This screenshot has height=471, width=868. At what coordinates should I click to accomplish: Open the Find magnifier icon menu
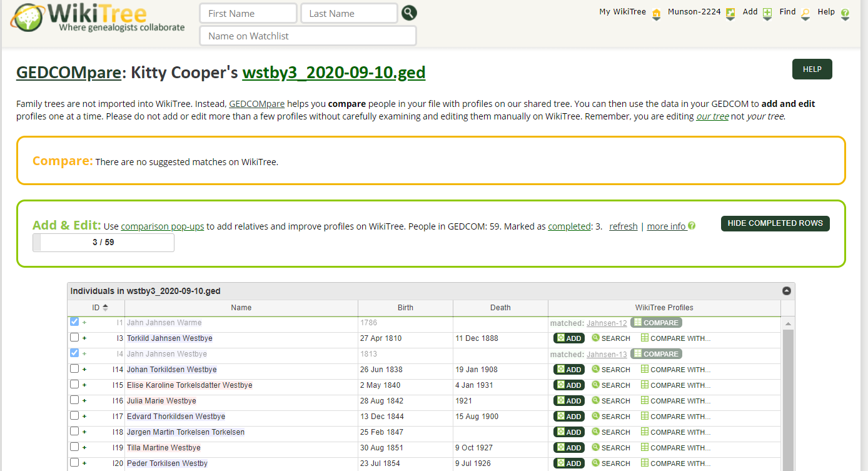(805, 14)
